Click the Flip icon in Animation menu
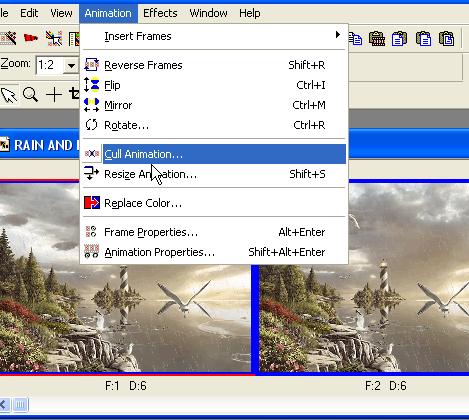 pyautogui.click(x=91, y=85)
